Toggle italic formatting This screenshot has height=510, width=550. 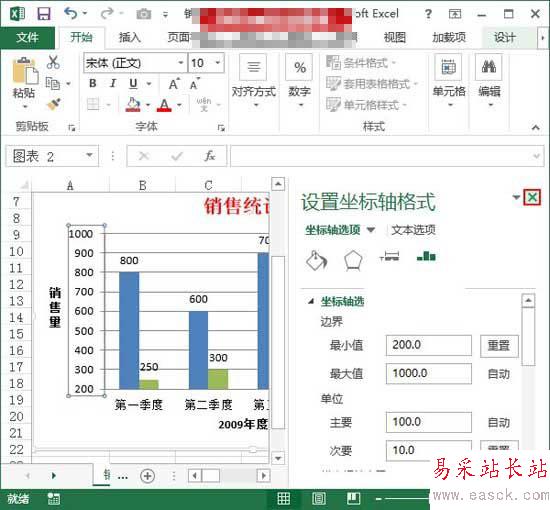[113, 83]
